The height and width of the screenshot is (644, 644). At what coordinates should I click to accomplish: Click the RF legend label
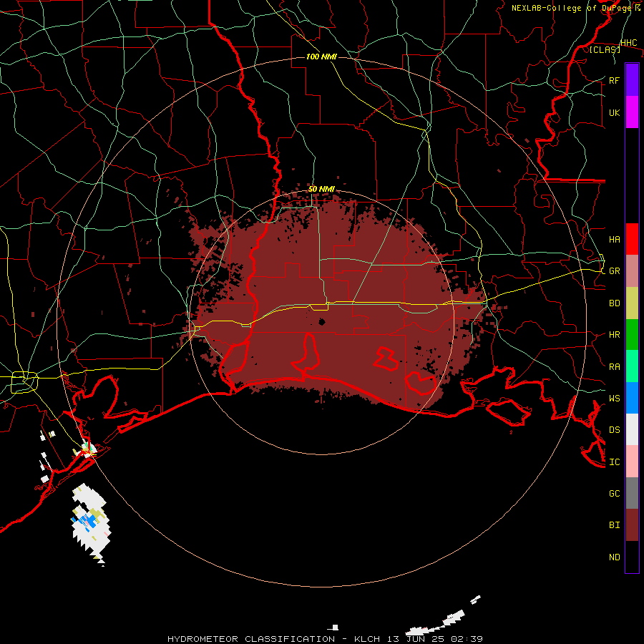[615, 80]
